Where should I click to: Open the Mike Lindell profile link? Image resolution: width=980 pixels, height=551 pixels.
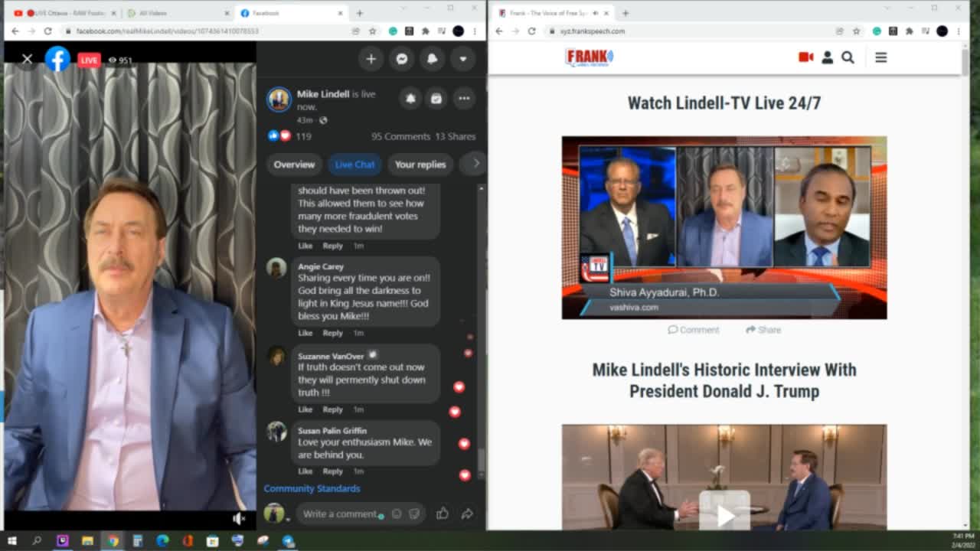pyautogui.click(x=323, y=94)
